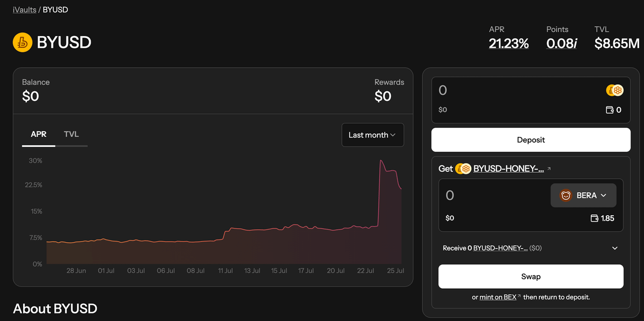Image resolution: width=644 pixels, height=321 pixels.
Task: Click the BYUSD breadcrumb text
Action: tap(55, 10)
